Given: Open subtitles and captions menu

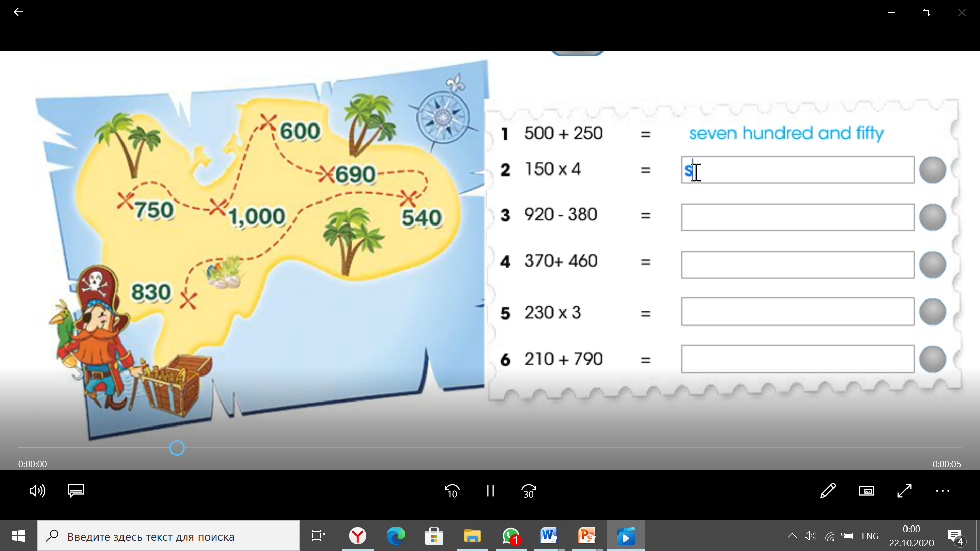Looking at the screenshot, I should click(76, 491).
